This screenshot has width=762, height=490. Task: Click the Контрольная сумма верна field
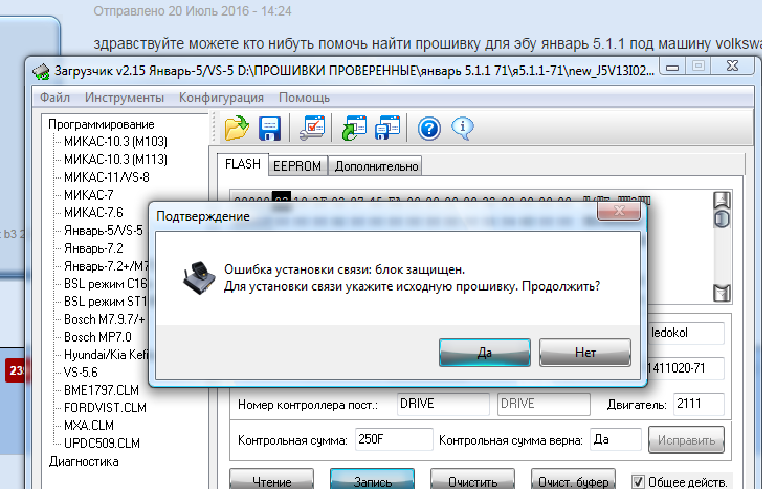click(615, 440)
